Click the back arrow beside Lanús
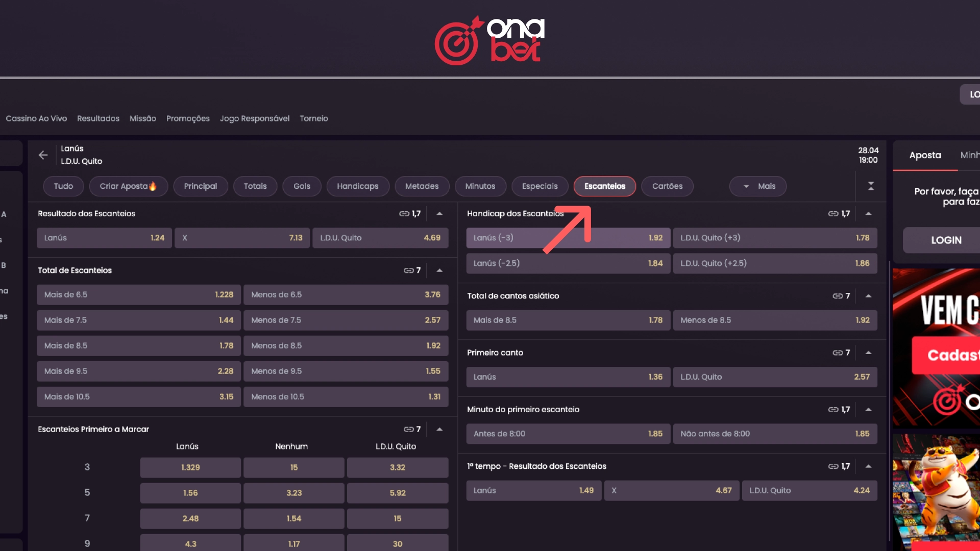980x551 pixels. pos(43,155)
